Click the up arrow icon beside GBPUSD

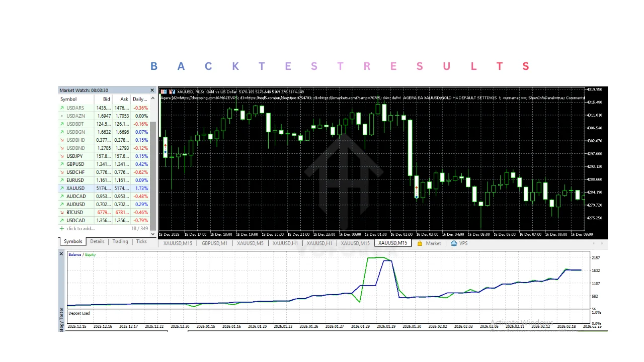coord(62,164)
